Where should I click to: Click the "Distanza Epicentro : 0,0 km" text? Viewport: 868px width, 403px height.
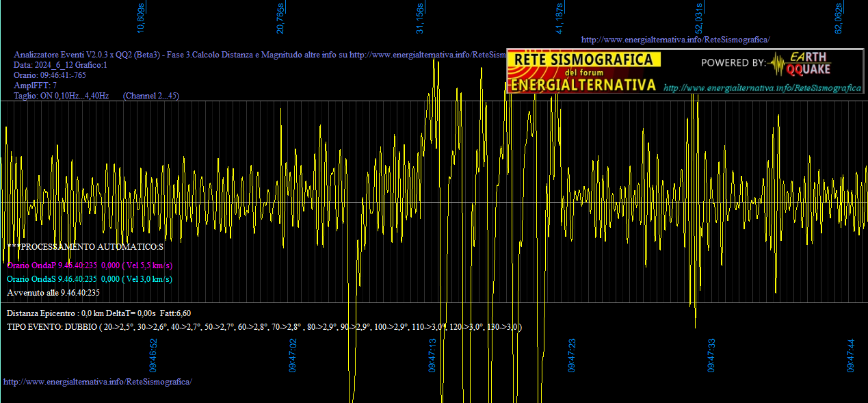pos(54,313)
